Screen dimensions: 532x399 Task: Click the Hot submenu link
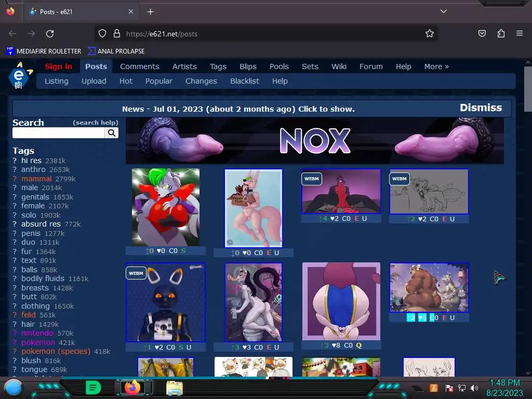pyautogui.click(x=126, y=81)
